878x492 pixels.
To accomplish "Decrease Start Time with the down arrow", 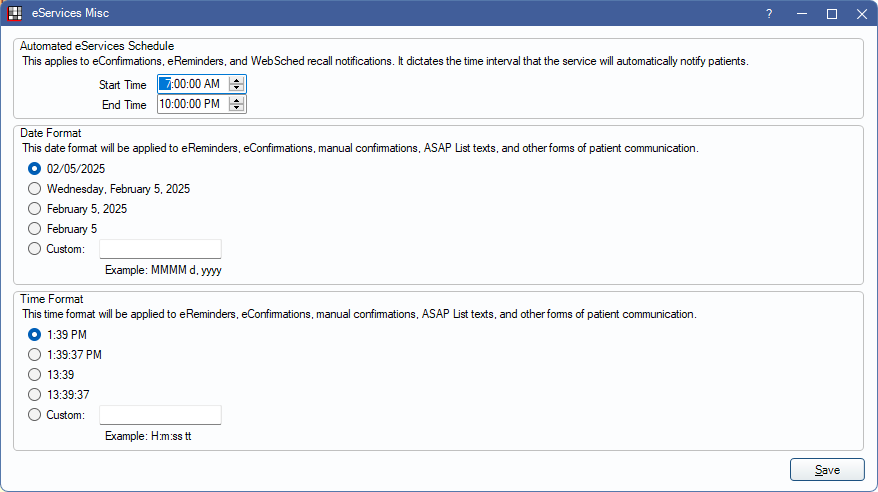I will (x=236, y=89).
